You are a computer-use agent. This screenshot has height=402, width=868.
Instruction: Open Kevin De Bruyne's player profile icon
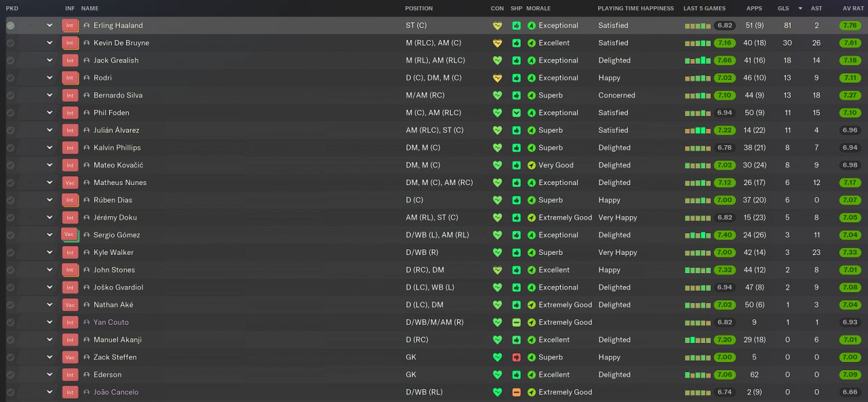(87, 43)
